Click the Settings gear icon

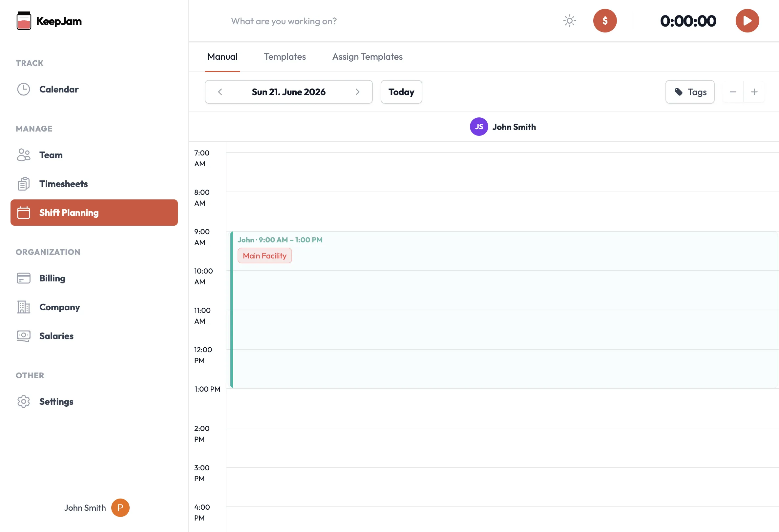click(24, 401)
